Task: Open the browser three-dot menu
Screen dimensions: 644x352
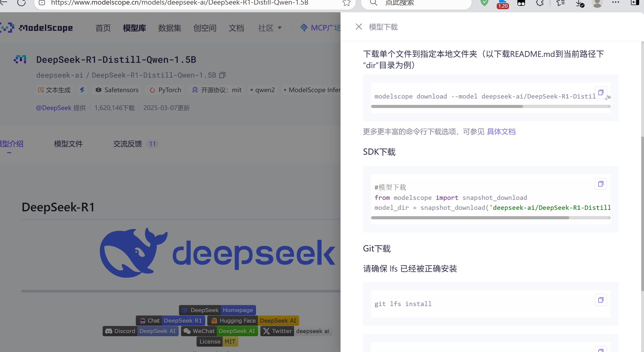Action: (x=616, y=3)
